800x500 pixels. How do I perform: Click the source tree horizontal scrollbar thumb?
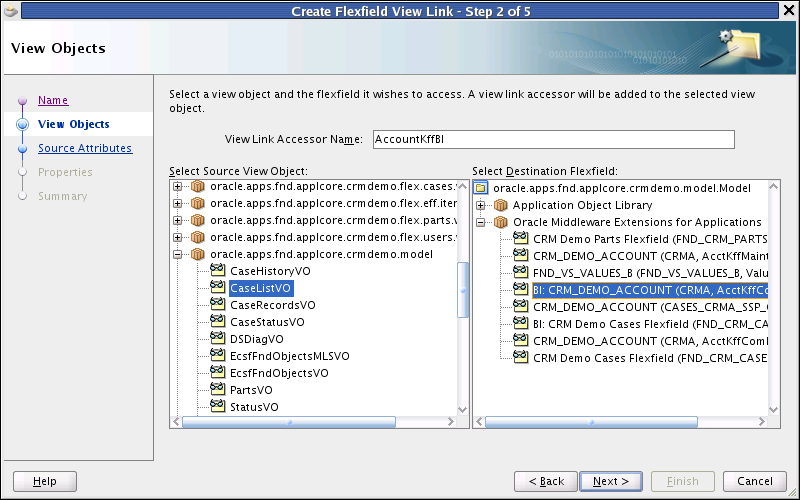point(289,422)
